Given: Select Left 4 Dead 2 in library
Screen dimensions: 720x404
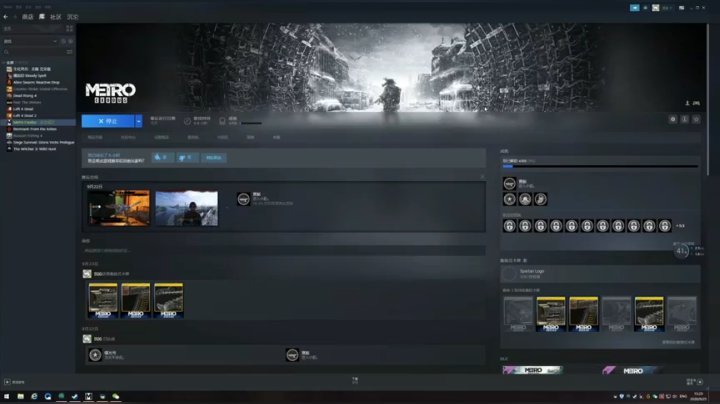Looking at the screenshot, I should [25, 116].
